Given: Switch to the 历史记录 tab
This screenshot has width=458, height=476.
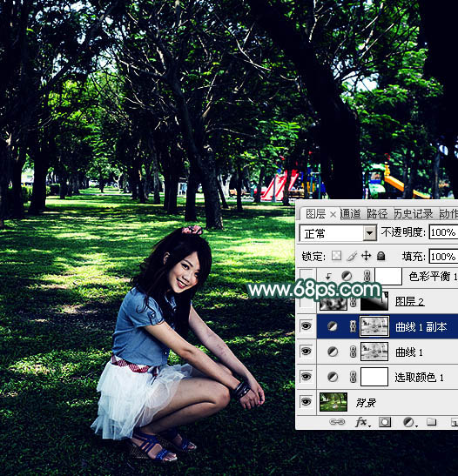Looking at the screenshot, I should pyautogui.click(x=414, y=214).
